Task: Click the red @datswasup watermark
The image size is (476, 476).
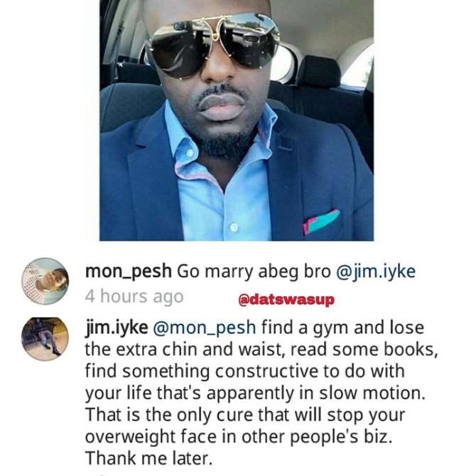Action: click(286, 300)
